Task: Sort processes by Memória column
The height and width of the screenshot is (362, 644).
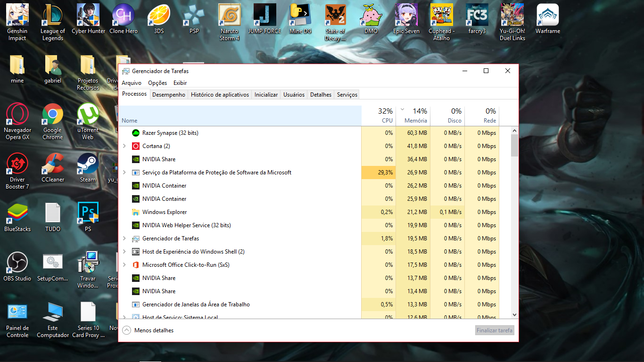Action: click(x=413, y=115)
